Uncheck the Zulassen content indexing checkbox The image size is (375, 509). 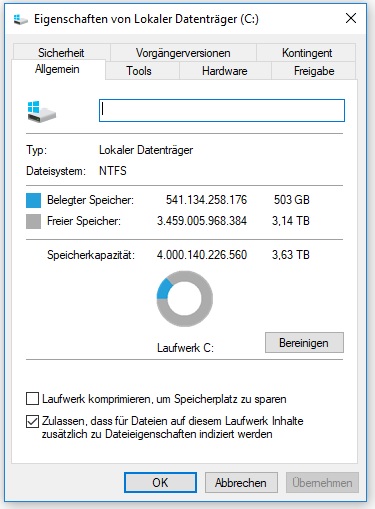[x=32, y=421]
